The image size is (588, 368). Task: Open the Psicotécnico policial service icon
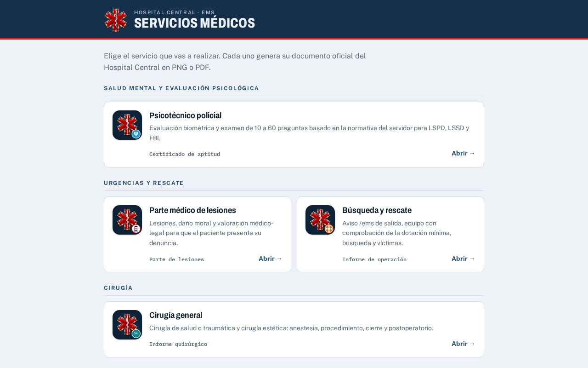pos(127,125)
